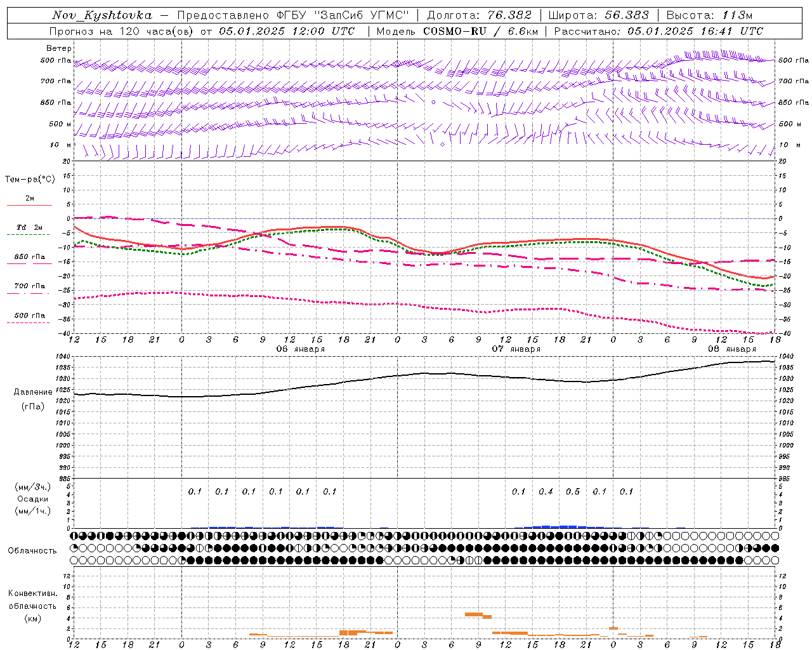The height and width of the screenshot is (650, 812).
Task: Click the '2м' temperature legend label
Action: (x=30, y=198)
